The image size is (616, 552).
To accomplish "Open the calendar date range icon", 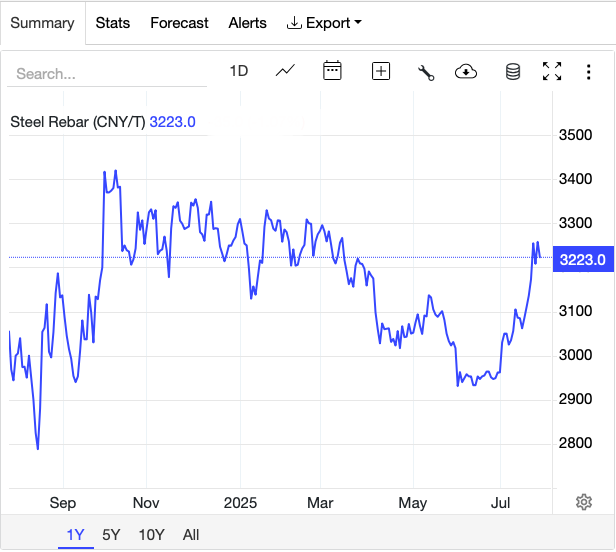I will click(333, 71).
